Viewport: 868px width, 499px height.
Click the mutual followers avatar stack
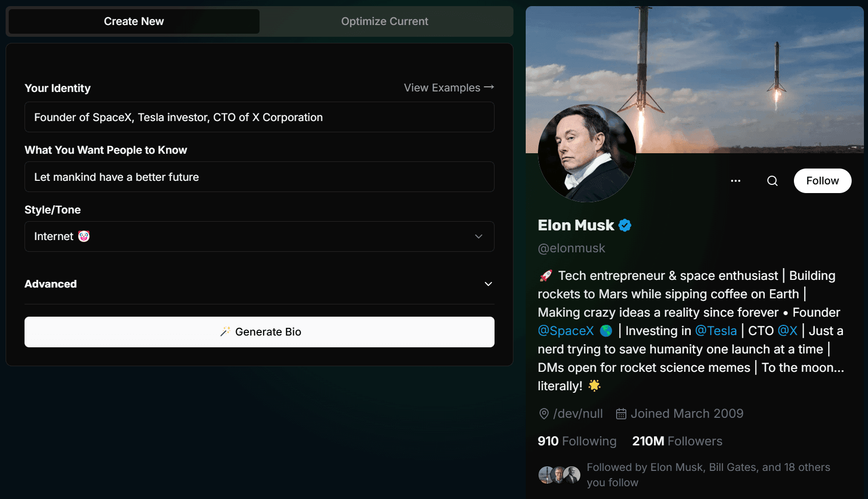click(x=559, y=475)
